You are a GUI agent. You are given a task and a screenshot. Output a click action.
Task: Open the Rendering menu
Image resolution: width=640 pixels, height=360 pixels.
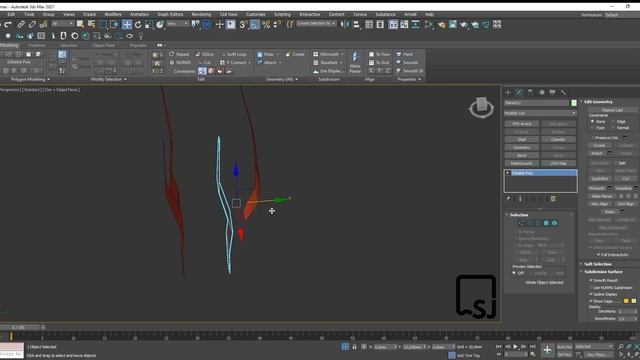click(201, 14)
